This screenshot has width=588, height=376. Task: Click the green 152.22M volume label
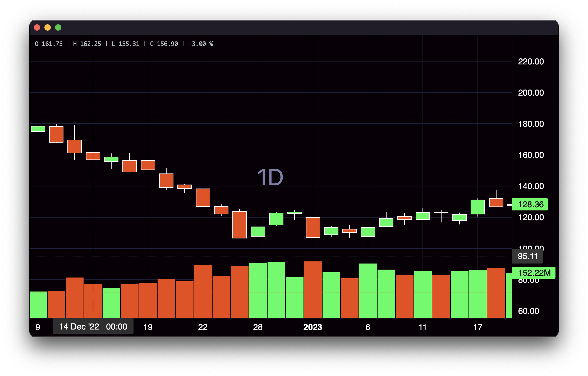[x=534, y=273]
